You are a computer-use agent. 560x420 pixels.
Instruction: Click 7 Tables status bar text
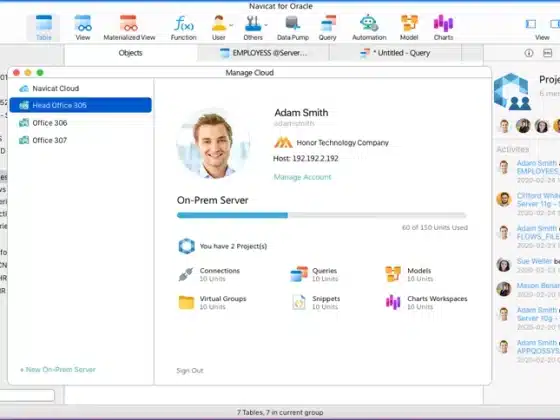(280, 412)
